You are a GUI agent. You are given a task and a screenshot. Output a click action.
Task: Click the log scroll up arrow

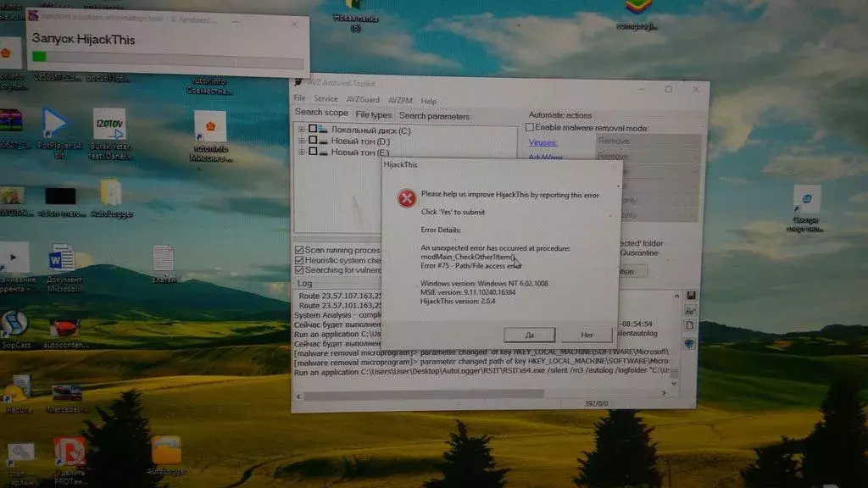click(x=676, y=297)
